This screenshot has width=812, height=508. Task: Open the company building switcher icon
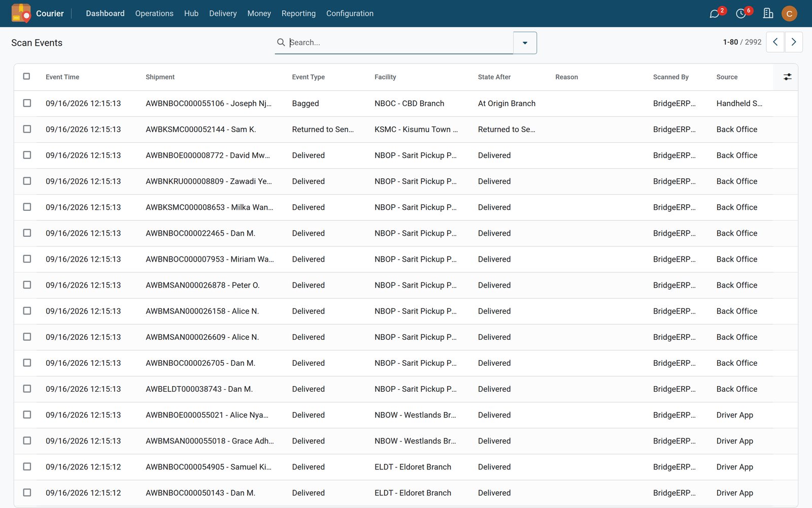[x=768, y=13]
